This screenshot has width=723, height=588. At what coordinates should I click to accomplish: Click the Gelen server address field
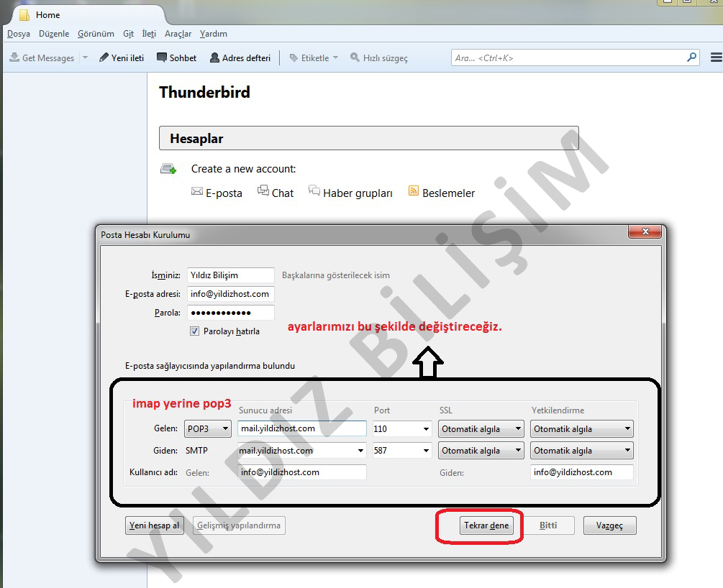coord(302,428)
